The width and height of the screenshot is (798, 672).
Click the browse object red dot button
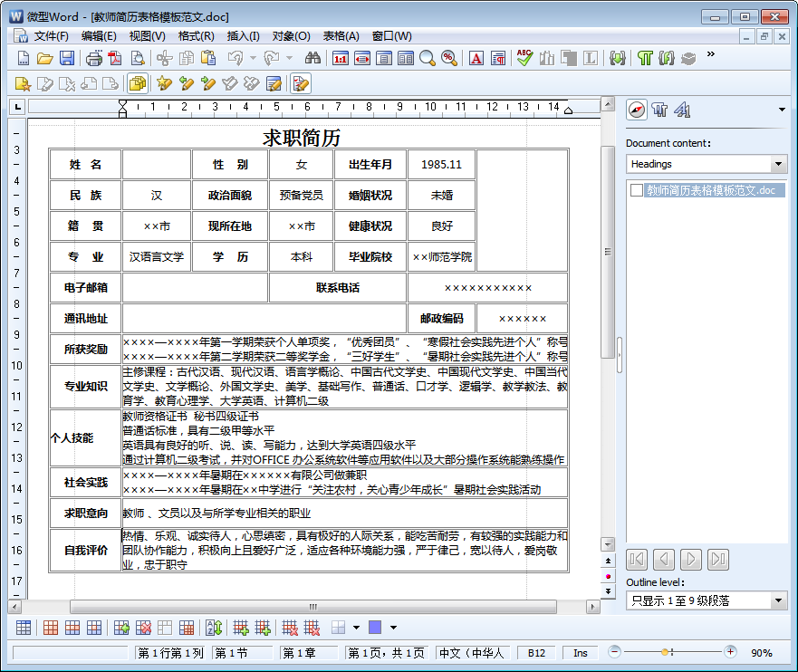tap(608, 576)
